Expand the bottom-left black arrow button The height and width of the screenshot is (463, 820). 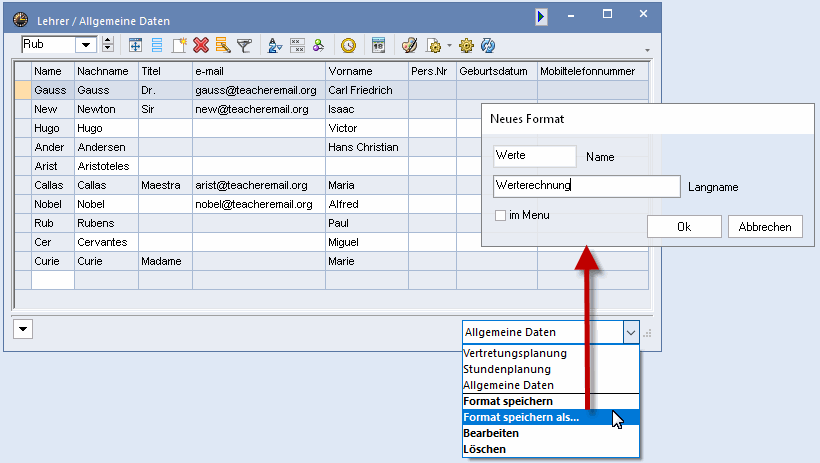point(23,329)
